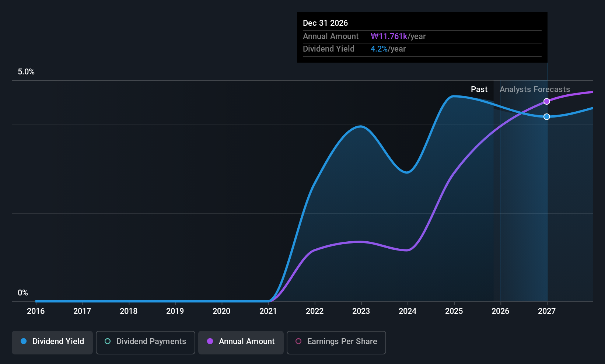Click the blue data point marker at 2027
The width and height of the screenshot is (605, 364).
547,117
